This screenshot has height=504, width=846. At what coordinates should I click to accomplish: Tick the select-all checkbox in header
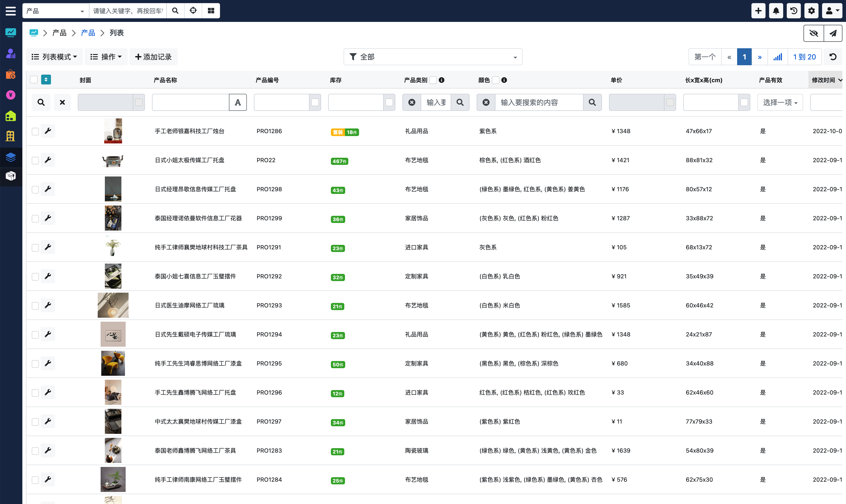[x=34, y=80]
